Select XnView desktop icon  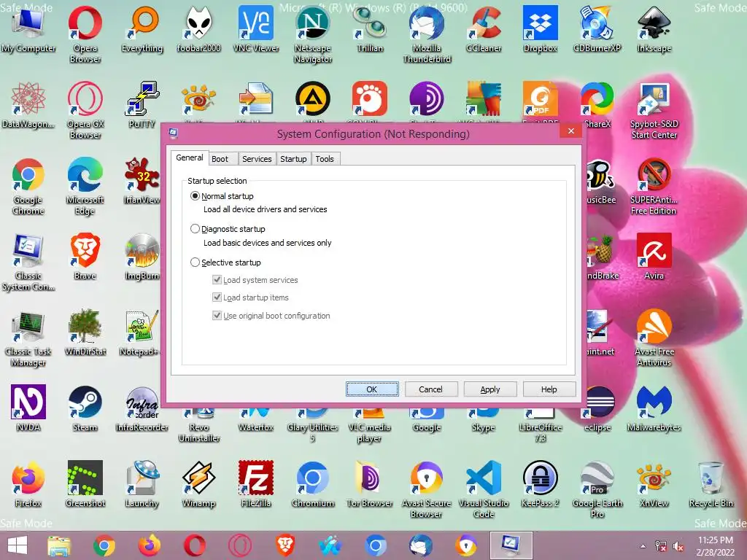[x=654, y=483]
